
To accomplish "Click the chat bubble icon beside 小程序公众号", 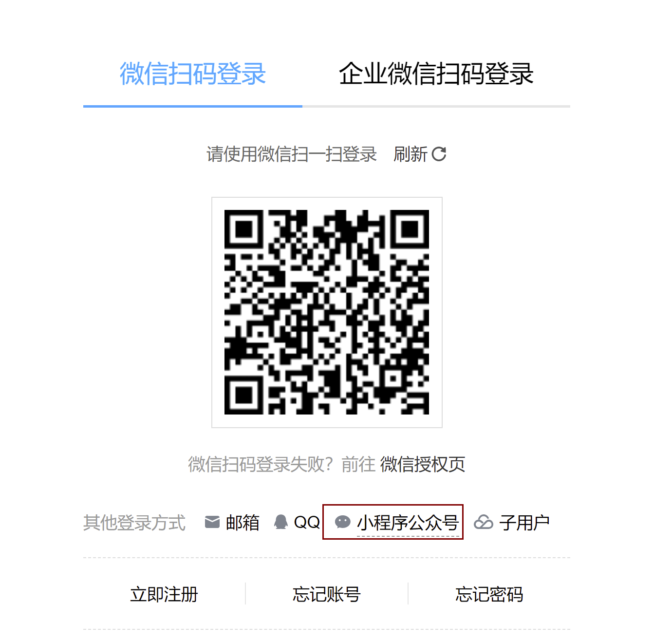I will click(x=343, y=522).
